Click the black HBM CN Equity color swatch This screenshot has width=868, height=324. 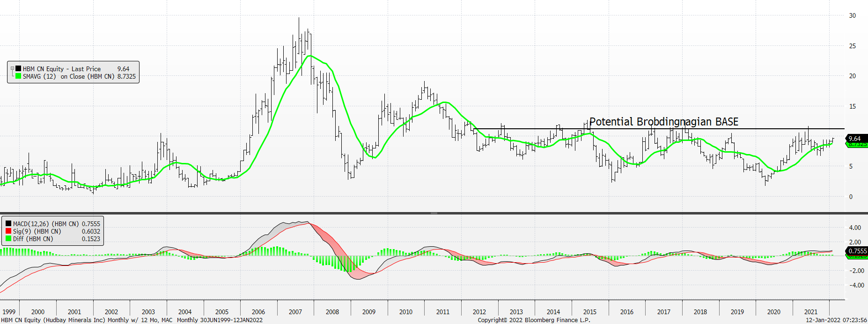click(18, 68)
